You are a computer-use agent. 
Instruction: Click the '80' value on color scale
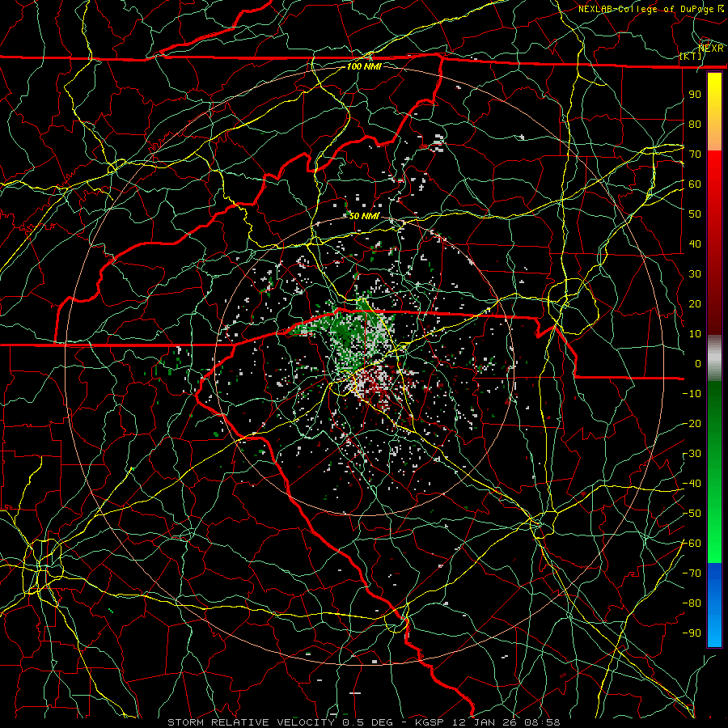(695, 124)
